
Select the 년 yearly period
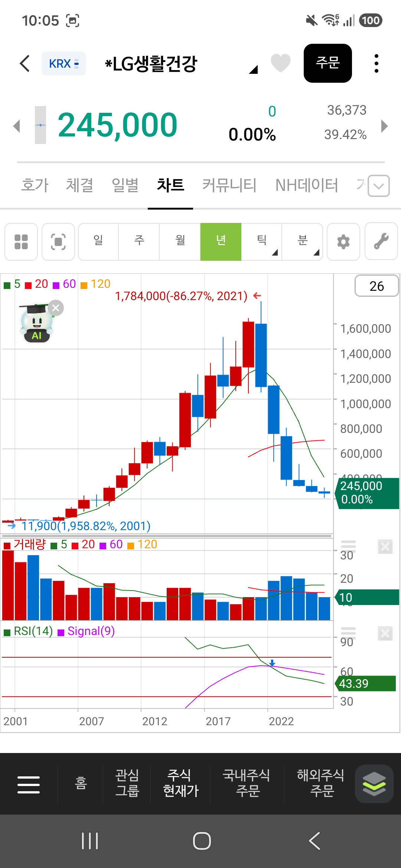(221, 242)
